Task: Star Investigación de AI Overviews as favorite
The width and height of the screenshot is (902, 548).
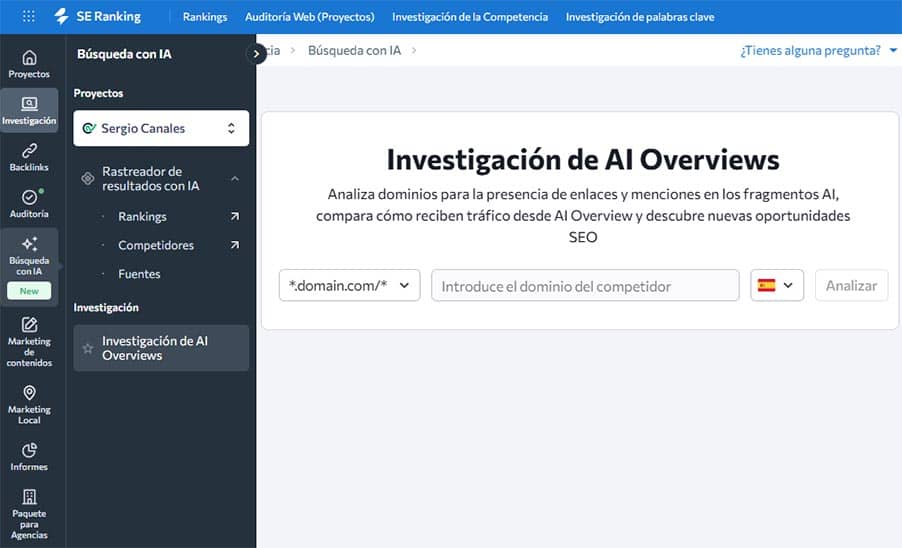Action: coord(88,348)
